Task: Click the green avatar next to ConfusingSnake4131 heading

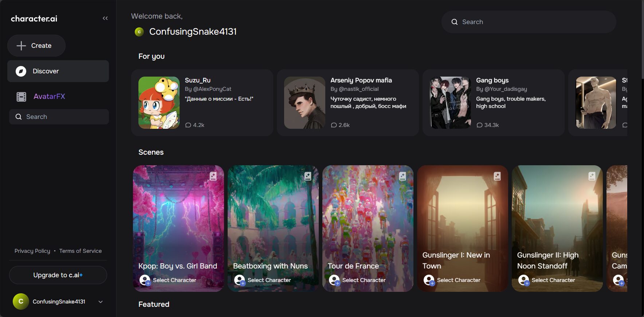Action: tap(139, 32)
